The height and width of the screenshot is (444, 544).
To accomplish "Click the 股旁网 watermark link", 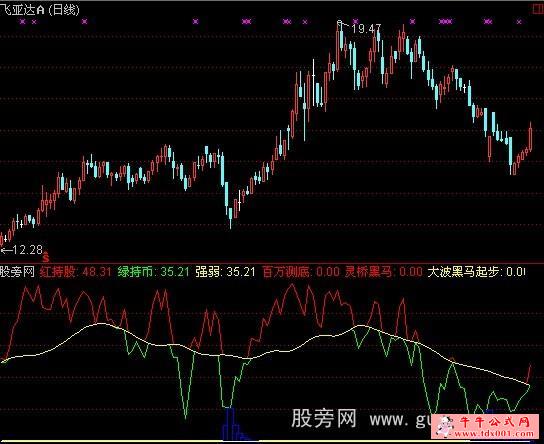I will pos(324,418).
